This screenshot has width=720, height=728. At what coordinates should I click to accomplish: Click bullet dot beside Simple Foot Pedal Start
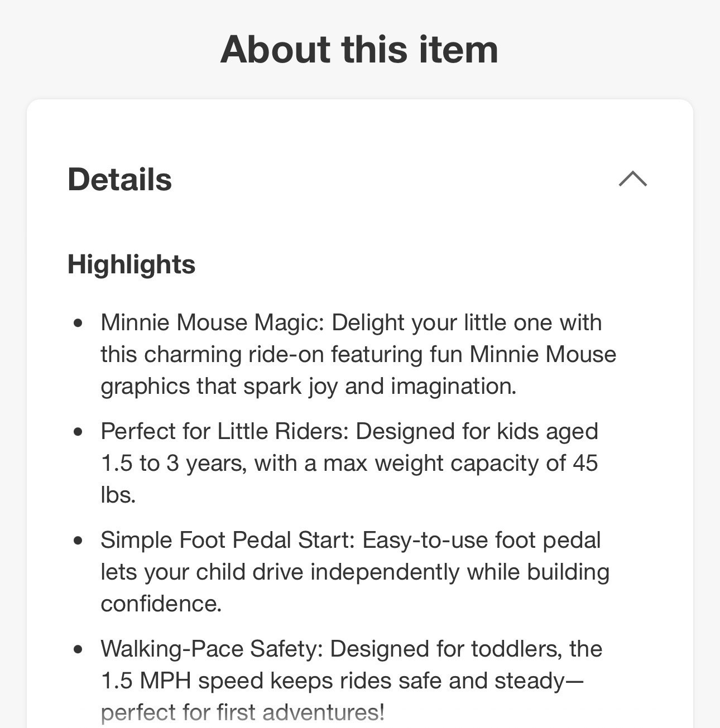point(78,541)
